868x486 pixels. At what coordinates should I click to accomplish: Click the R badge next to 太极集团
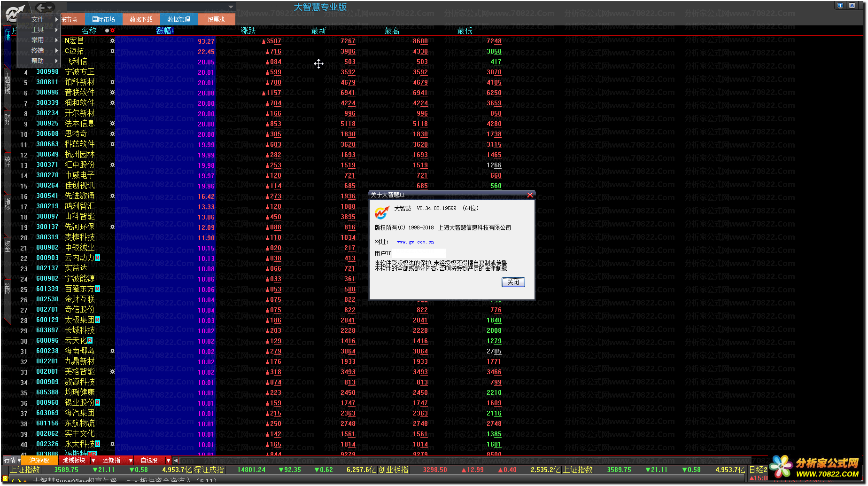(x=97, y=320)
